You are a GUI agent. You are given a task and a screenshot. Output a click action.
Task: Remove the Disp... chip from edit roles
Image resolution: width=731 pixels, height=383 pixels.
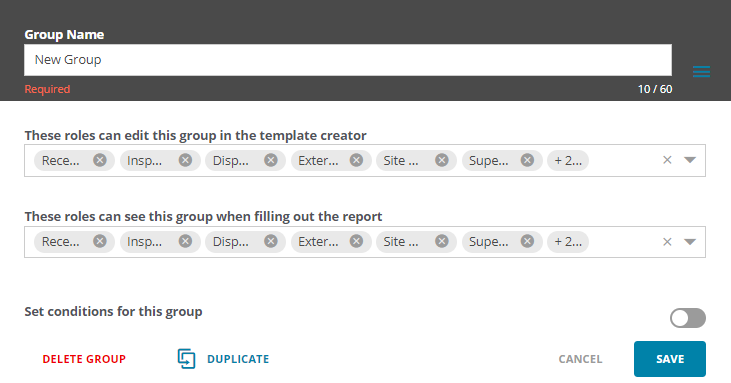pos(271,160)
